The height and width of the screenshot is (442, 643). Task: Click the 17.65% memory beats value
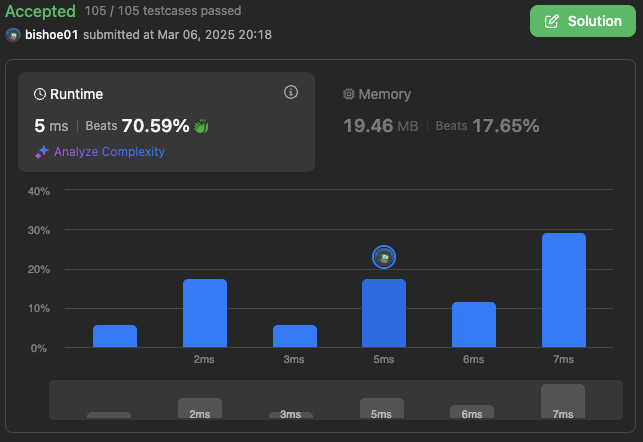pyautogui.click(x=506, y=126)
